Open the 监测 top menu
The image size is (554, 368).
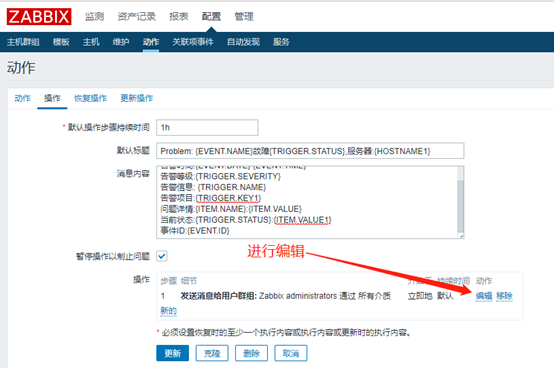point(94,16)
